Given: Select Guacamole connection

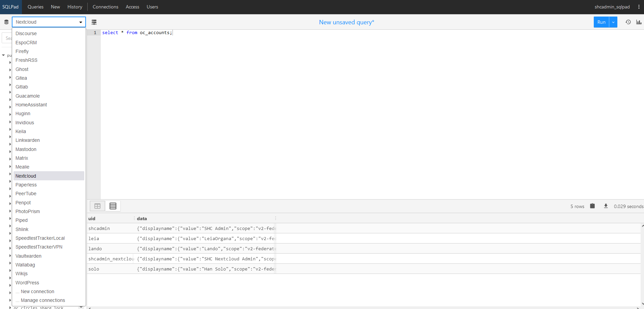Looking at the screenshot, I should pos(49,96).
